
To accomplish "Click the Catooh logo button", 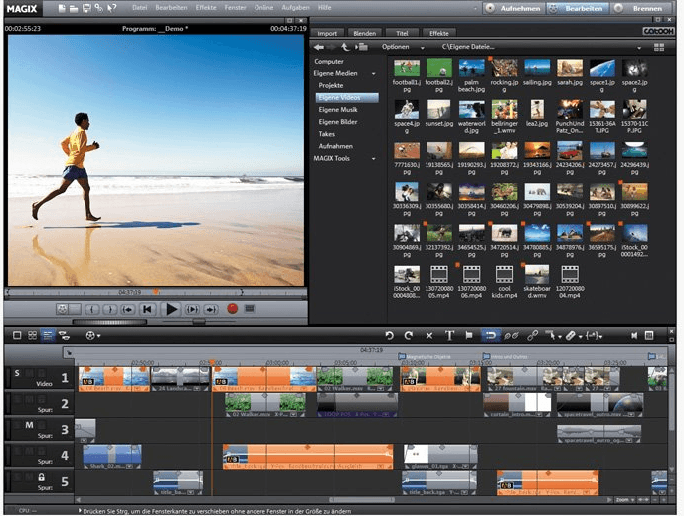I will 658,31.
